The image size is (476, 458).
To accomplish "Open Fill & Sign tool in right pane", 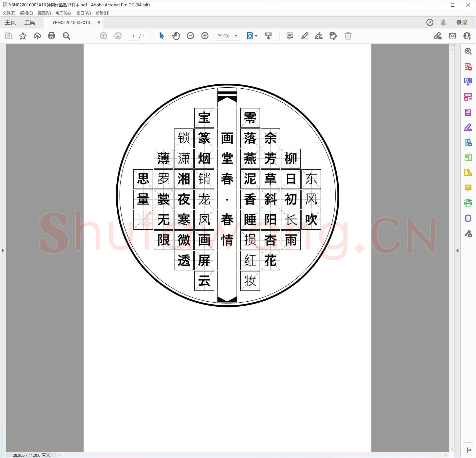I will tap(468, 128).
